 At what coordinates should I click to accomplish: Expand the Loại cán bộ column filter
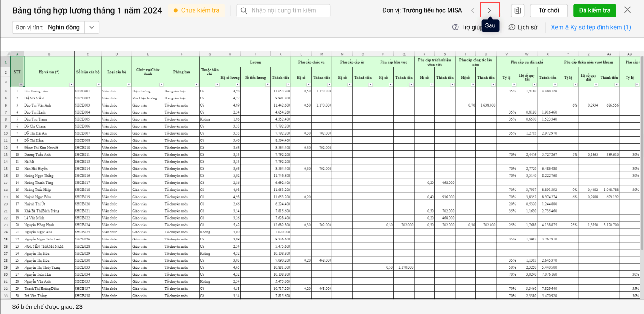pos(128,84)
